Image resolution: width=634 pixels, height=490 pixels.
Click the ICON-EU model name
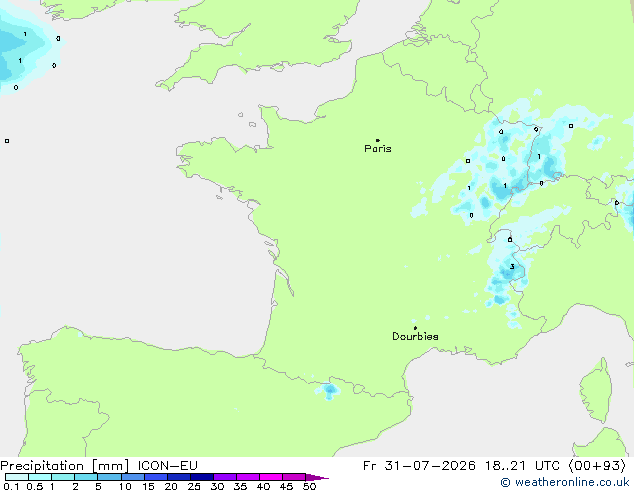(x=167, y=466)
